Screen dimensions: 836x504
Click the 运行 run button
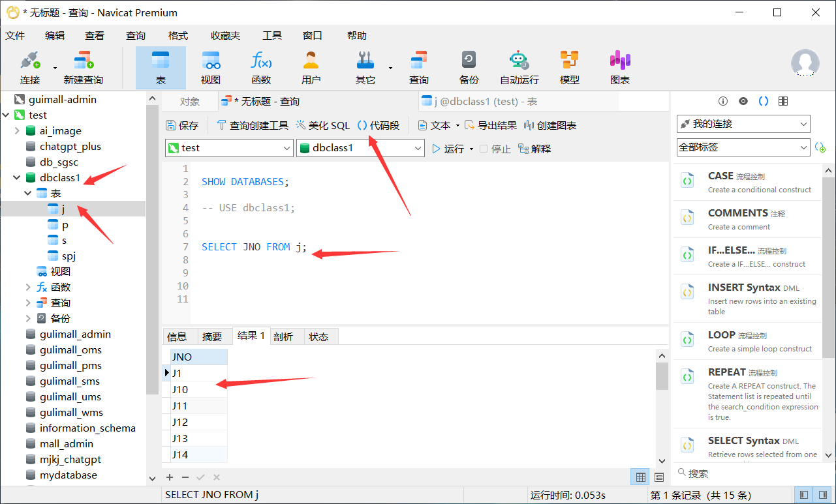[x=448, y=149]
